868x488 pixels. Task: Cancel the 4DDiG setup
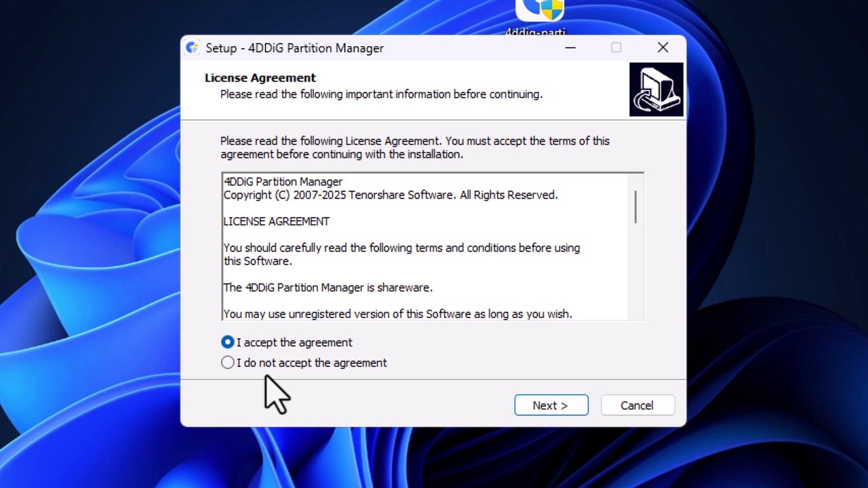[637, 405]
